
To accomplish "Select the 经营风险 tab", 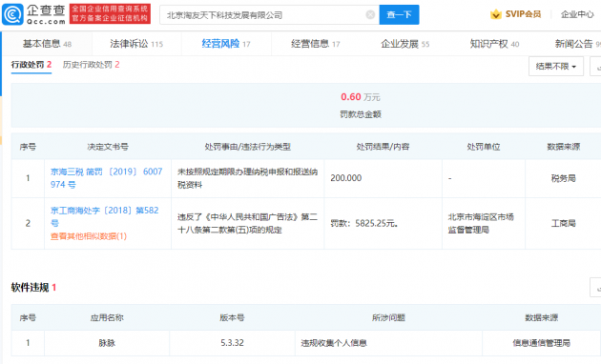I will (226, 44).
